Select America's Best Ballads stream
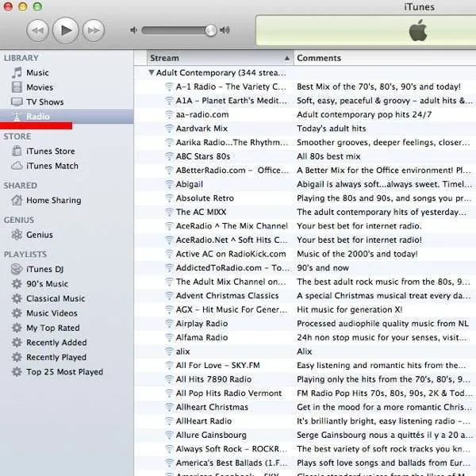 pos(232,463)
